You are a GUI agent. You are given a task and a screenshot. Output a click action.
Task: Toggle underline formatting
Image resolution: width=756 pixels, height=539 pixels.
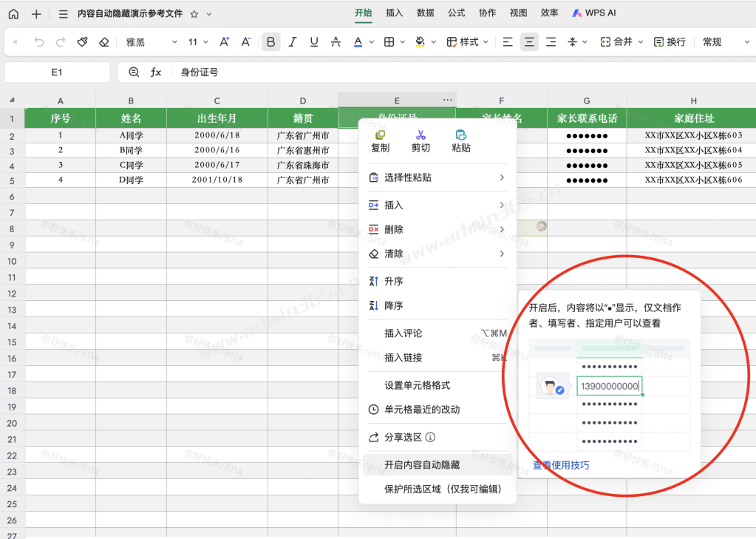(314, 42)
